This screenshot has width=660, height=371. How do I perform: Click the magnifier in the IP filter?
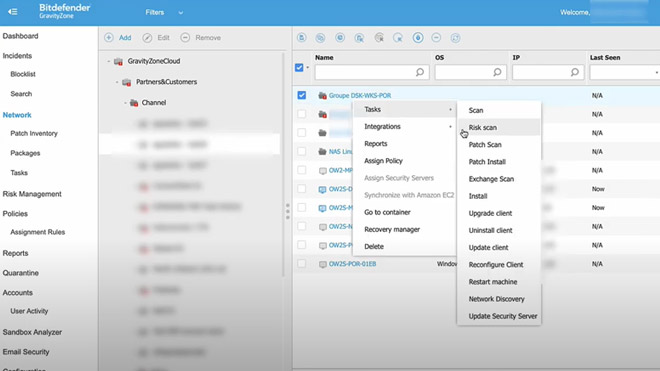click(x=575, y=72)
